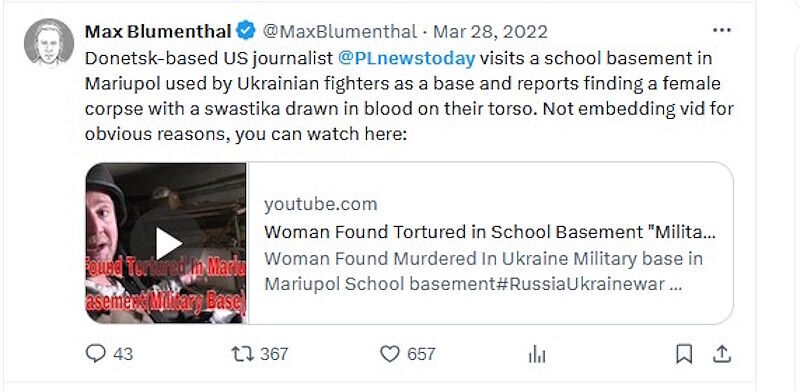The image size is (800, 391).
Task: Open the reply comment icon
Action: [x=95, y=353]
